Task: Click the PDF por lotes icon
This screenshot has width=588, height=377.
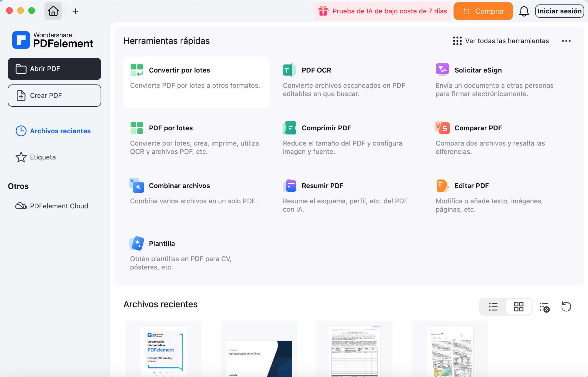Action: tap(137, 128)
